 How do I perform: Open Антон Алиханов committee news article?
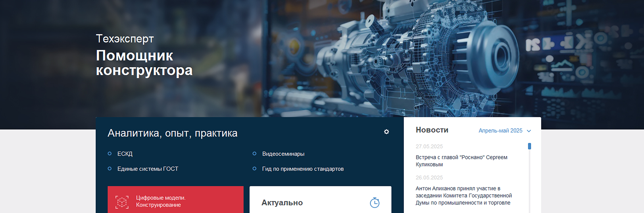coord(463,196)
